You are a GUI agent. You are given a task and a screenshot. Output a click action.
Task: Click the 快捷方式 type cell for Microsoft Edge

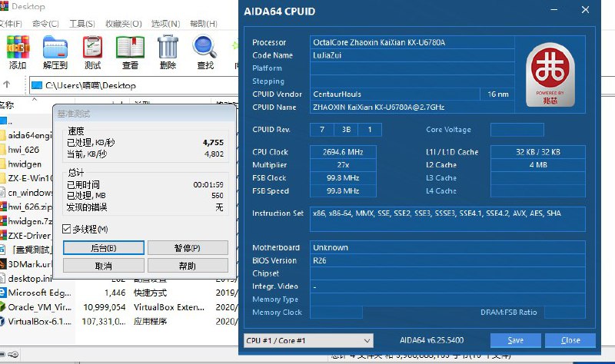pos(150,293)
